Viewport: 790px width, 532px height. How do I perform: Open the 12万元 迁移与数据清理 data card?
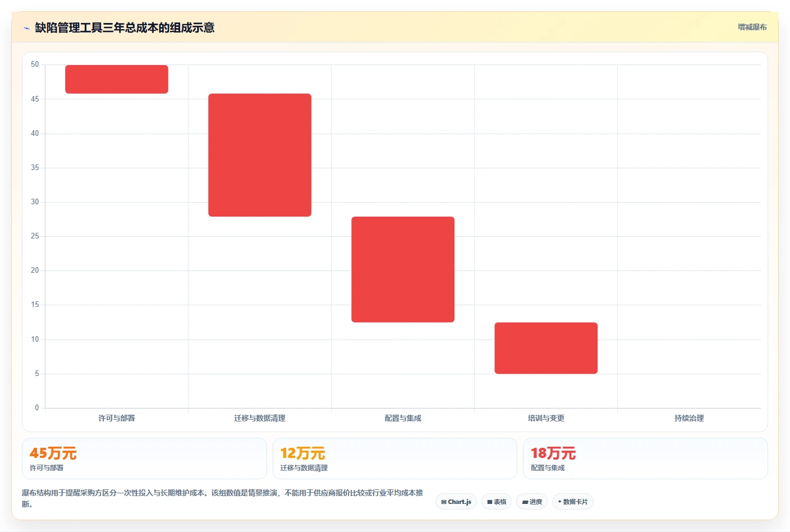395,458
